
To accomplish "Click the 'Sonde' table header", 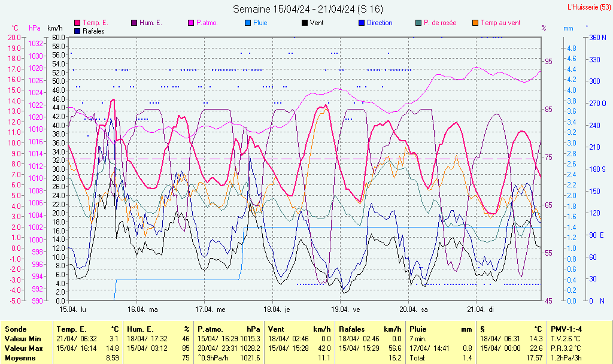I will coord(16,329).
